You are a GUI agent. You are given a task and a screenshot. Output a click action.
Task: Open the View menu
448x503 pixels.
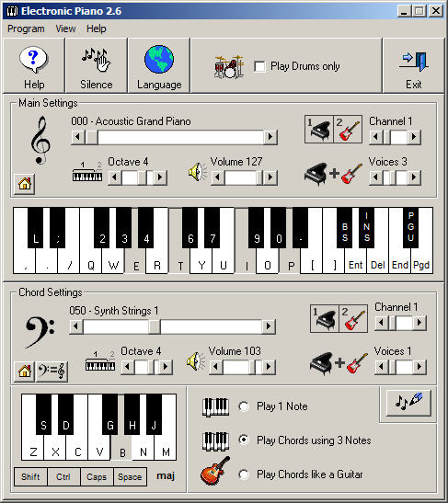(65, 29)
